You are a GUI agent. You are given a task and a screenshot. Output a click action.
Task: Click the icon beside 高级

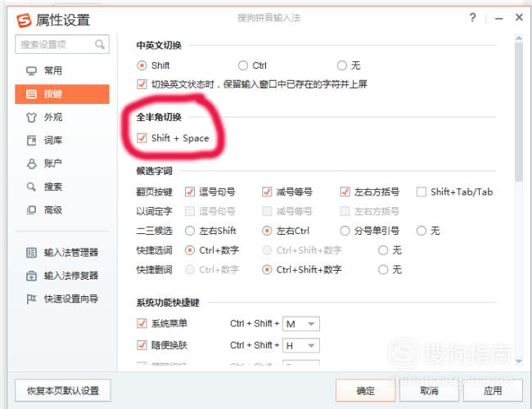point(31,210)
